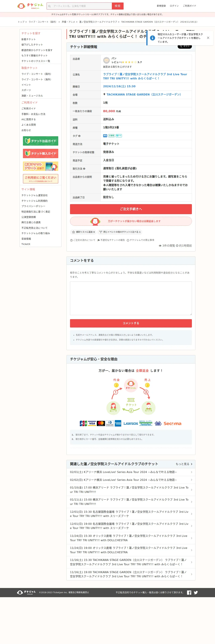215x644 pixels.
Task: Open ご注文の流れについて help link
Action: coord(83,240)
